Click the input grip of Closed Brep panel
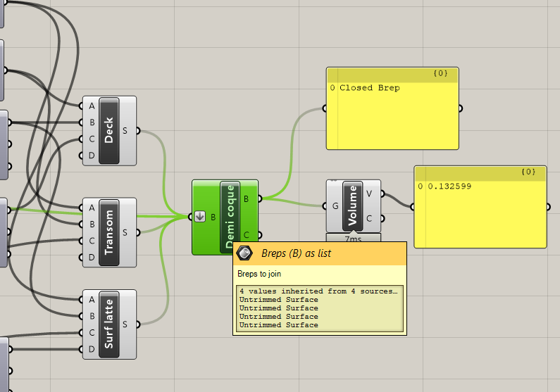This screenshot has height=392, width=560. click(324, 108)
